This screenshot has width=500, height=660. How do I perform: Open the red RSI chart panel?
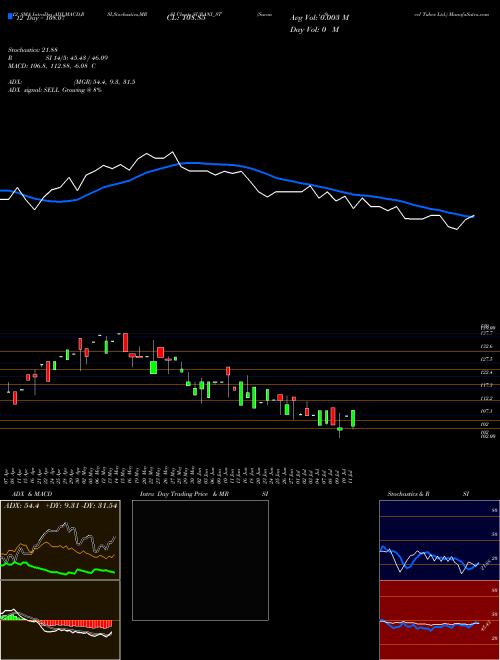tap(439, 620)
